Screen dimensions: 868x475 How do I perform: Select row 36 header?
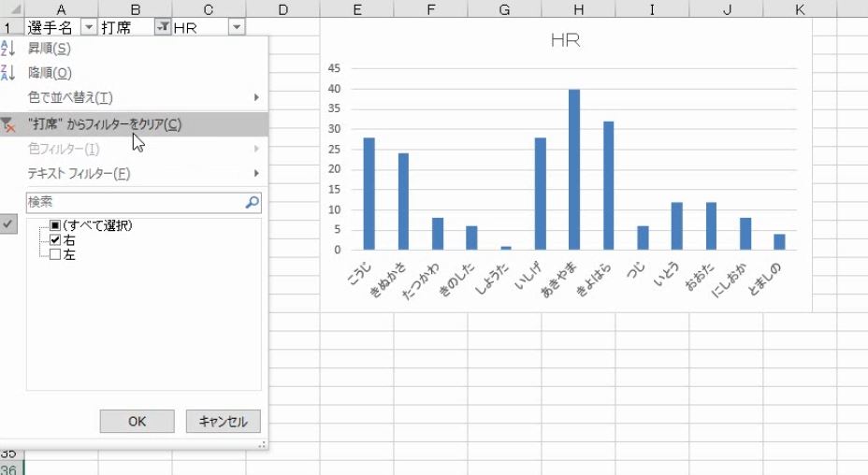[x=11, y=468]
